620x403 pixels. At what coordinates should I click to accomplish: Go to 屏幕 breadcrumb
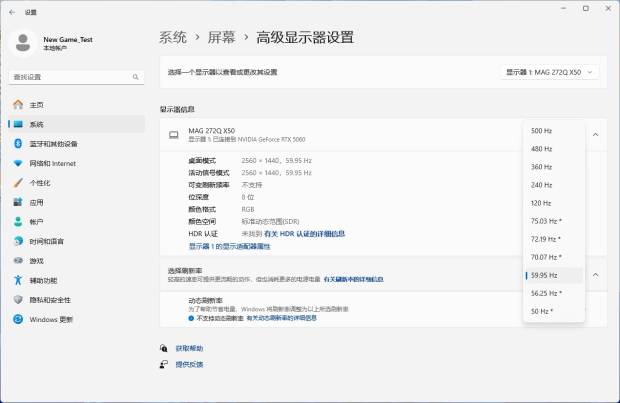[x=221, y=38]
